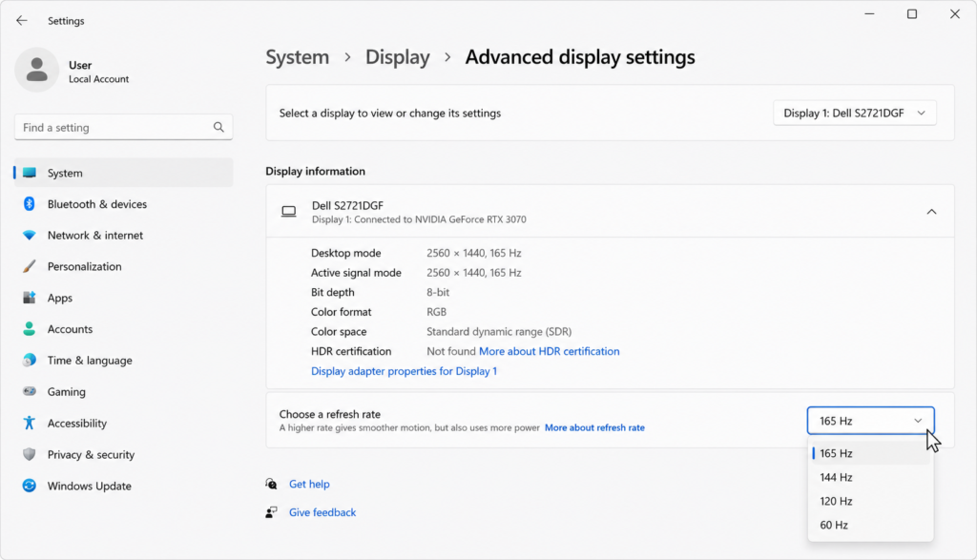Click the Gaming controller icon

click(30, 391)
